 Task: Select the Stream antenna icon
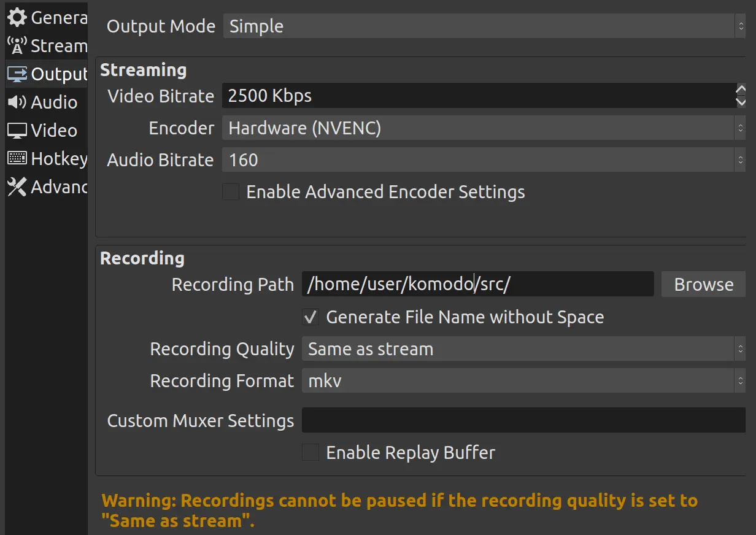click(16, 45)
